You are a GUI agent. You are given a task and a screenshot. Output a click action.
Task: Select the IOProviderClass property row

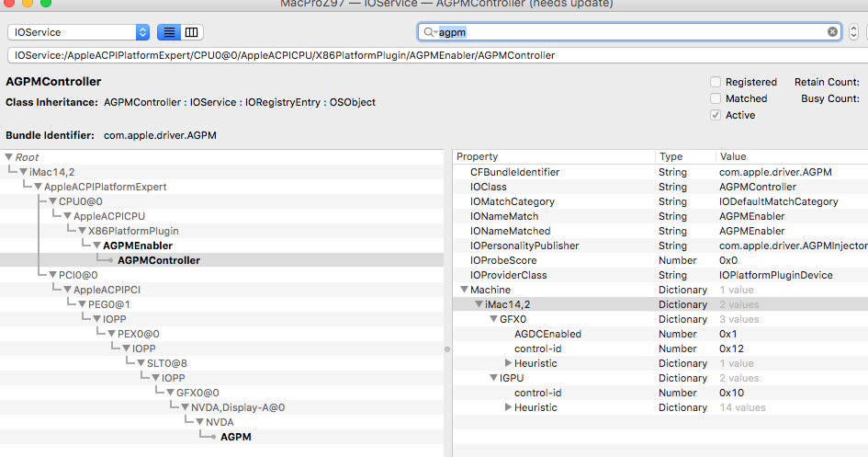coord(660,275)
